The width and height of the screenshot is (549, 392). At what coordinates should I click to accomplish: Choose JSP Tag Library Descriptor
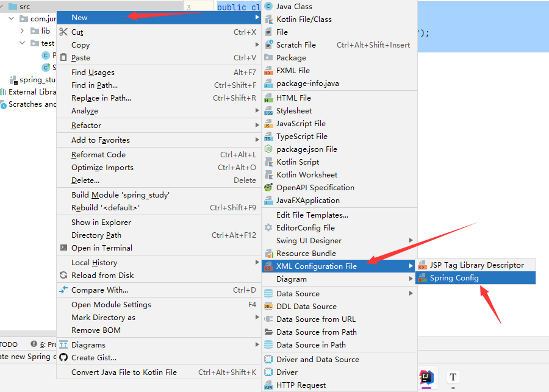[x=475, y=265]
